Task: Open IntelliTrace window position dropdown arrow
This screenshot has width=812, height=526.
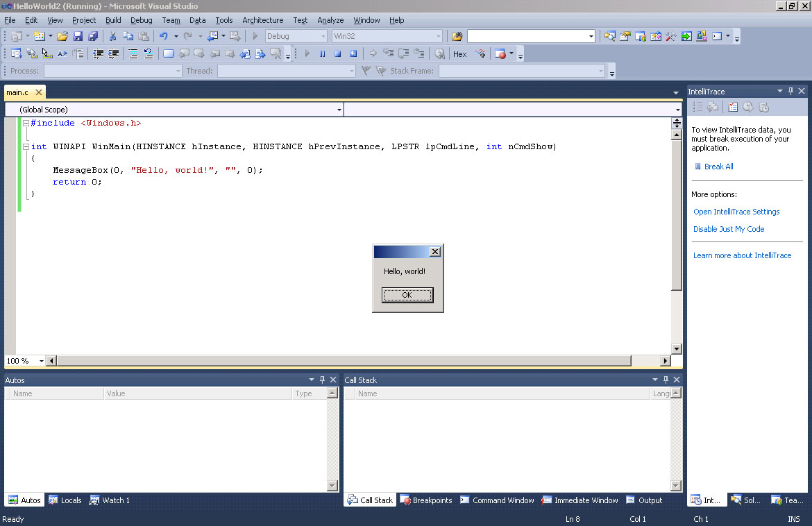Action: click(x=780, y=91)
